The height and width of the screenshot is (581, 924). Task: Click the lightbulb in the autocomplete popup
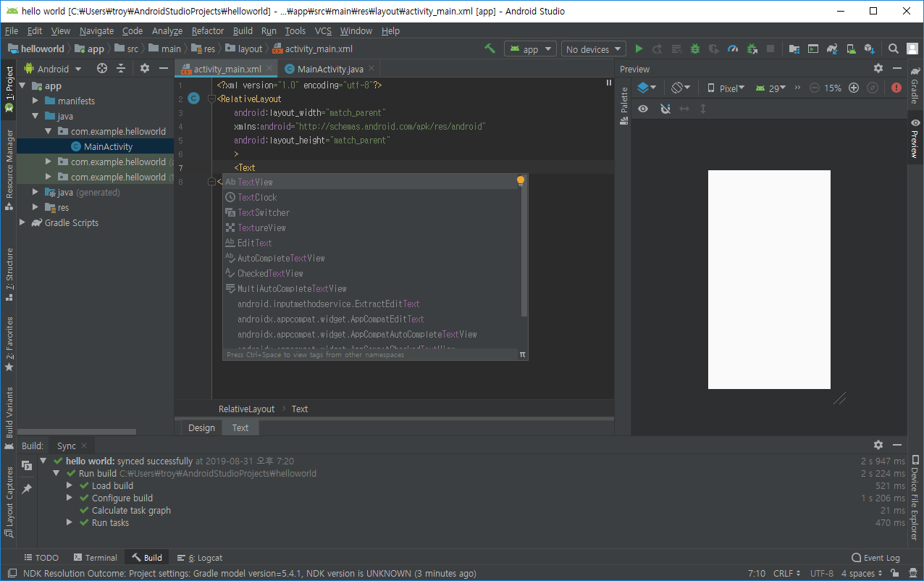pyautogui.click(x=520, y=181)
